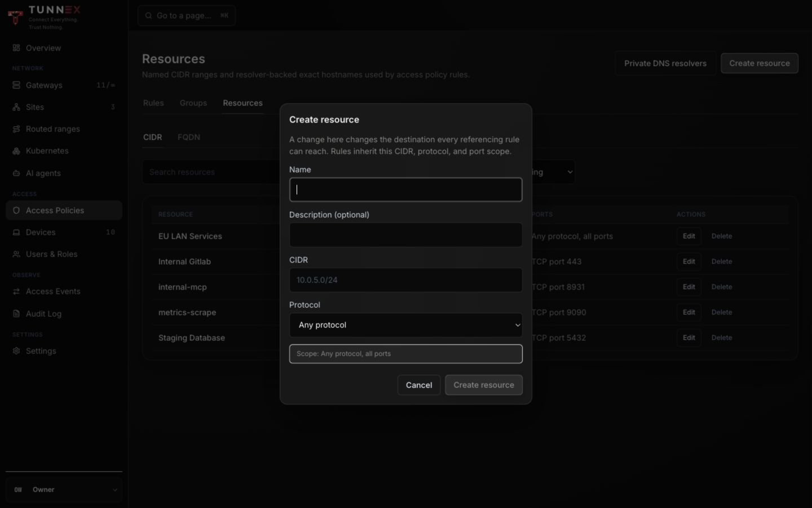Screen dimensions: 812x508
Task: Edit the internal-mcp resource
Action: (x=689, y=287)
